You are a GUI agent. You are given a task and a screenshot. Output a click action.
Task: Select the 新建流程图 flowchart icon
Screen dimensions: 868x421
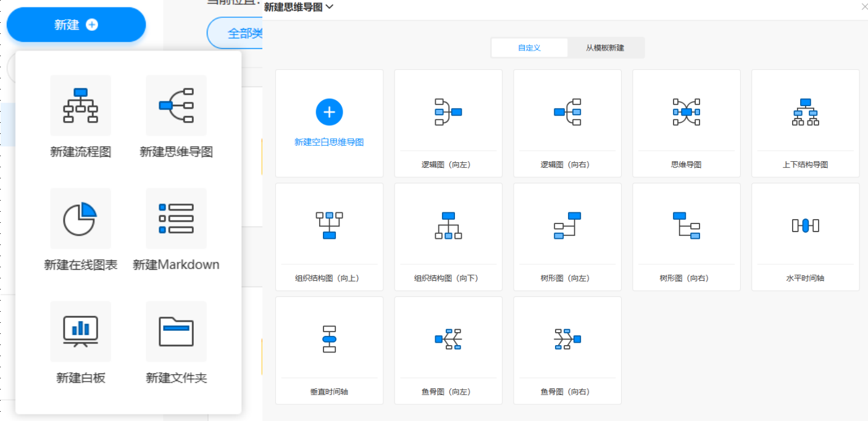[81, 106]
